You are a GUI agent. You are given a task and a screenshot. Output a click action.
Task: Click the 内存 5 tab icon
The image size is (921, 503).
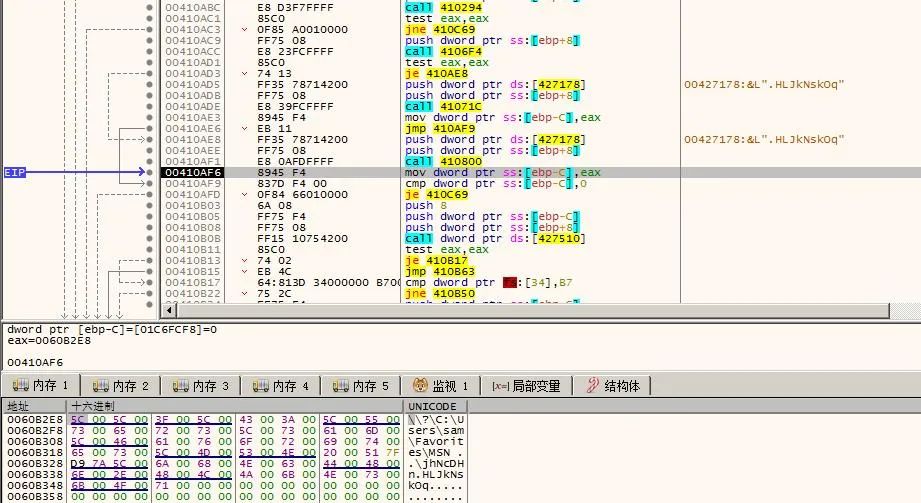341,386
